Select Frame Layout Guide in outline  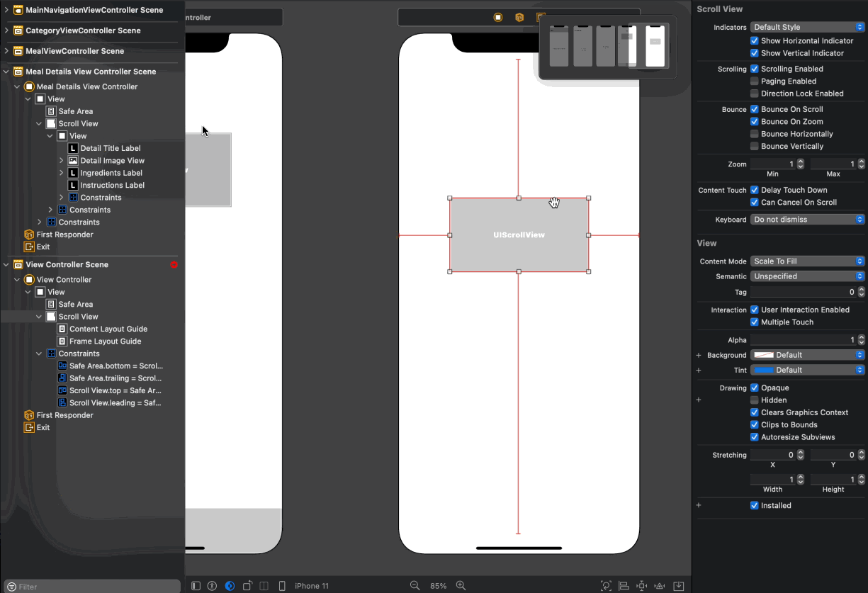point(105,341)
